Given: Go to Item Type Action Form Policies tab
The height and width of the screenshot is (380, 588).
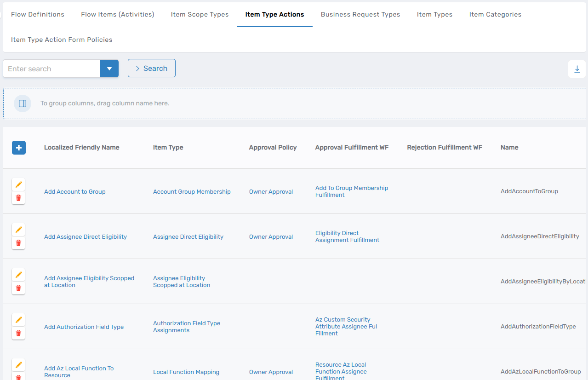Looking at the screenshot, I should (x=62, y=40).
